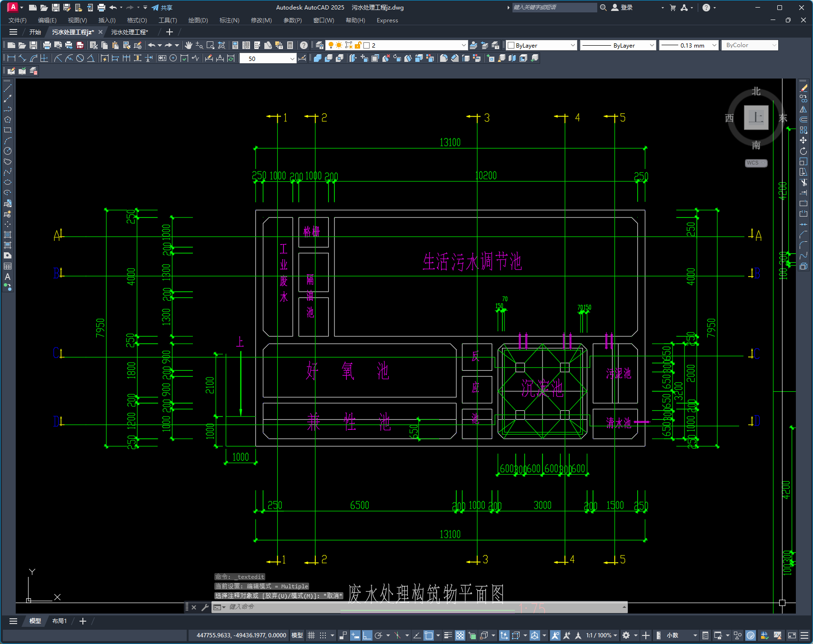Open the 0.13 mm lineweight dropdown
The width and height of the screenshot is (813, 644).
[689, 45]
